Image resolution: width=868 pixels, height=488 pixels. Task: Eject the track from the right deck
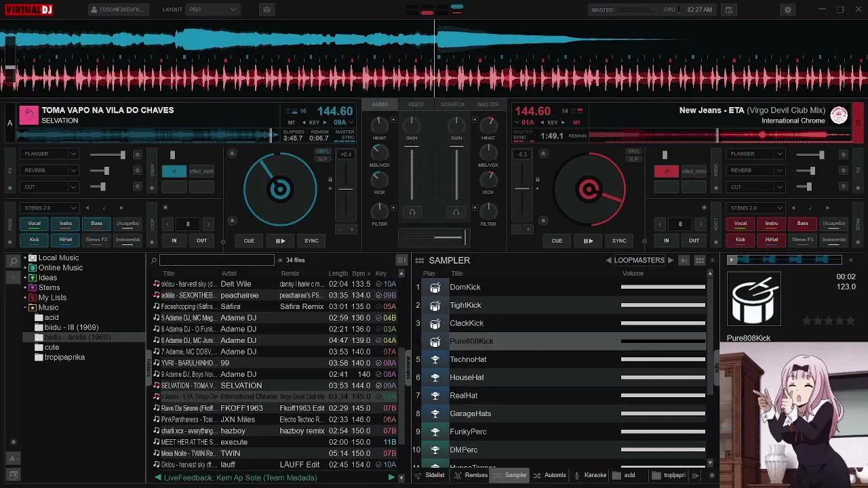tap(542, 153)
